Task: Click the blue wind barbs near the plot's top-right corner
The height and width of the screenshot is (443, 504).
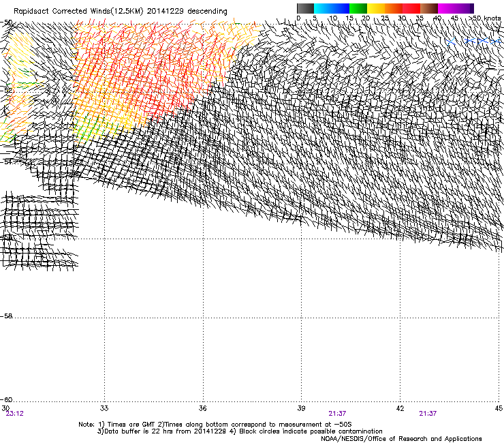Action: (x=474, y=42)
